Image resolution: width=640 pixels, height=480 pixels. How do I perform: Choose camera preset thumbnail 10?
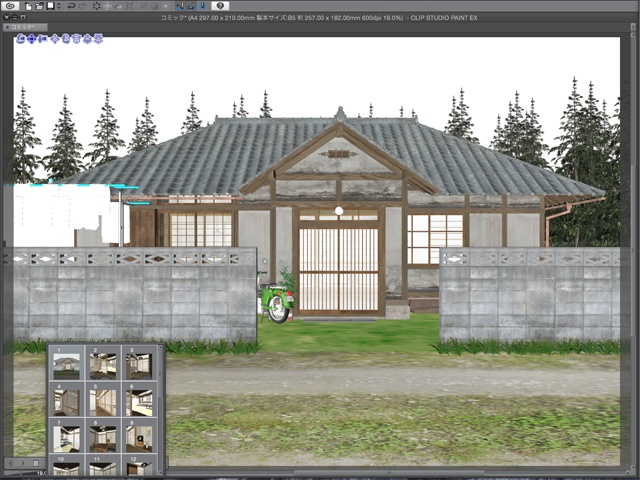pos(67,465)
